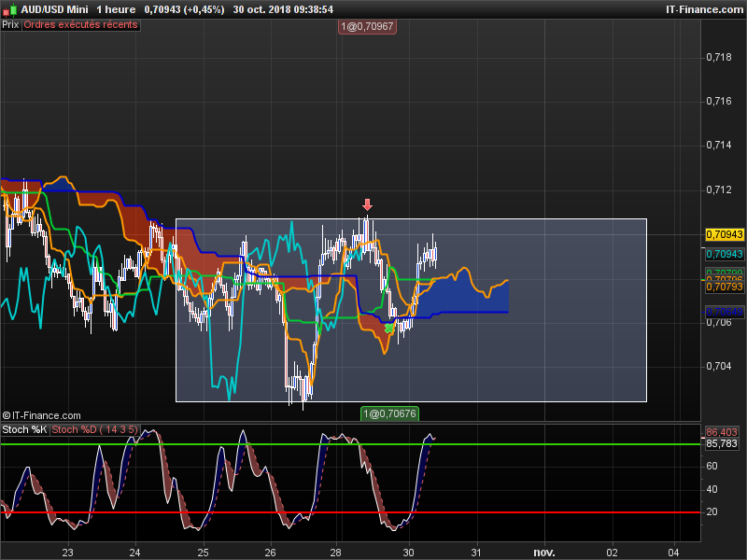The image size is (747, 560).
Task: Click the date label 26 on time axis
Action: coord(270,553)
